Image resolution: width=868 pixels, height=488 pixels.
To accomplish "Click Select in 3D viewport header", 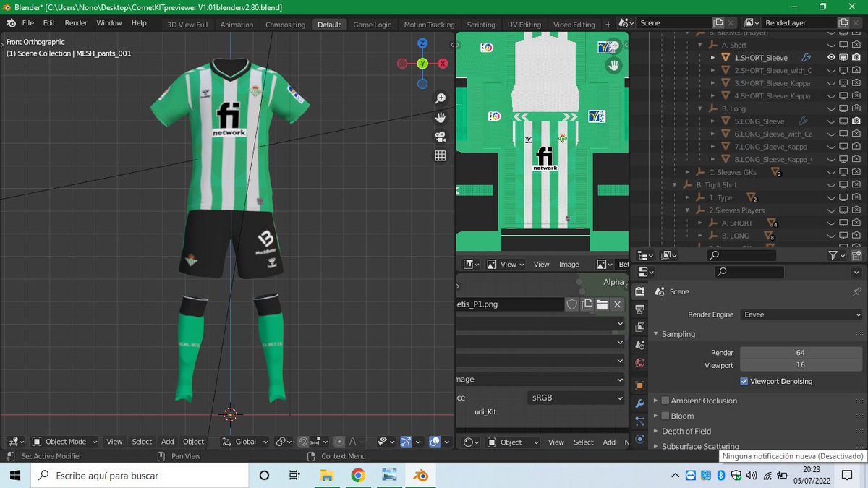I will pyautogui.click(x=142, y=442).
